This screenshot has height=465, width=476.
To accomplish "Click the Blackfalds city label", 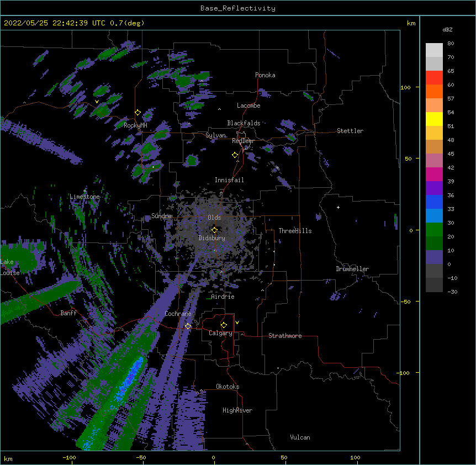I will (x=244, y=123).
